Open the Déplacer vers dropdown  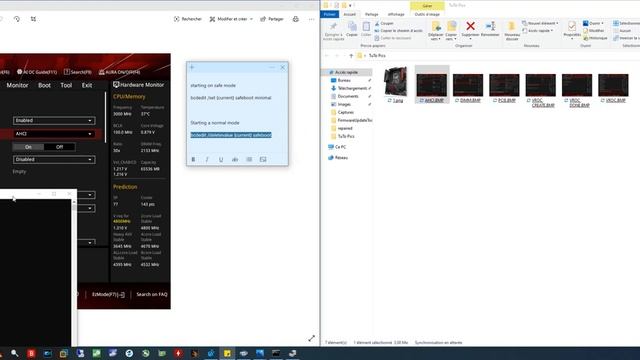click(436, 31)
